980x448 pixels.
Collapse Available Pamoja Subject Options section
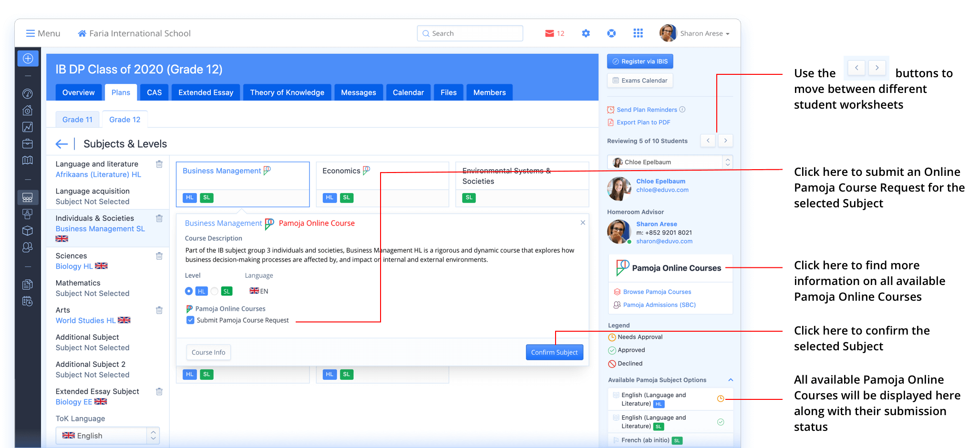pos(731,380)
